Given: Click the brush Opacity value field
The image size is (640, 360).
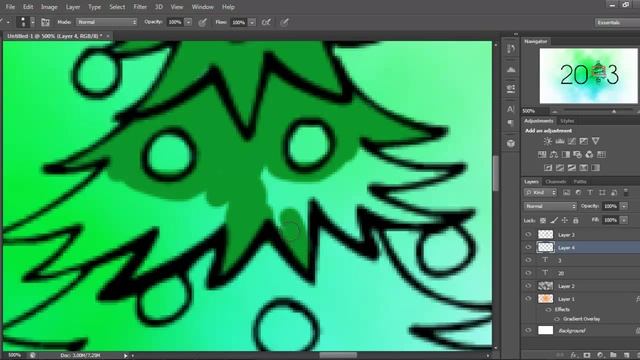Looking at the screenshot, I should pyautogui.click(x=176, y=22).
